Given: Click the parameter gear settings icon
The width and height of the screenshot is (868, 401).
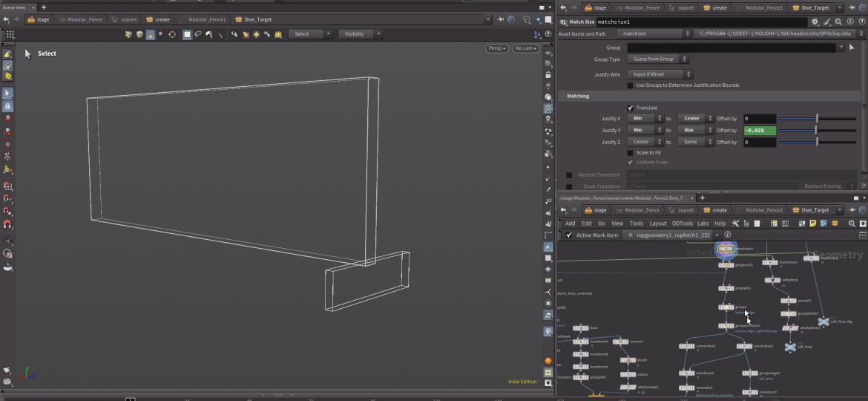Looking at the screenshot, I should (x=815, y=22).
